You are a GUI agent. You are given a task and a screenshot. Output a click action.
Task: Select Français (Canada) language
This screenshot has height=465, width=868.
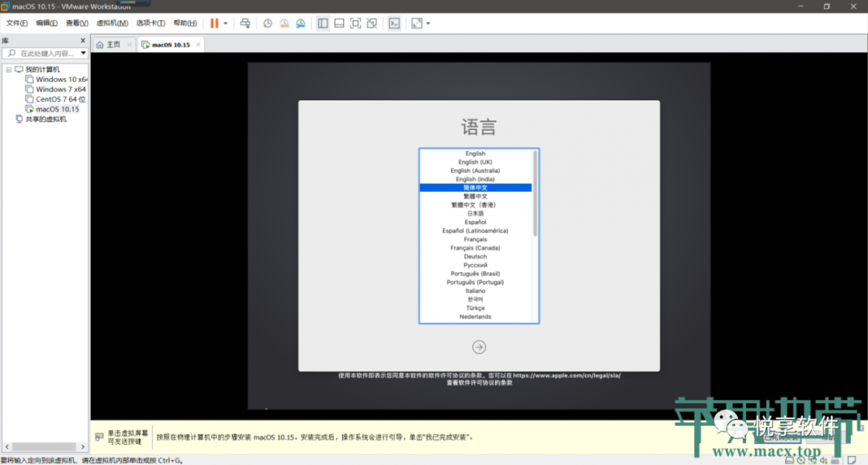tap(476, 247)
